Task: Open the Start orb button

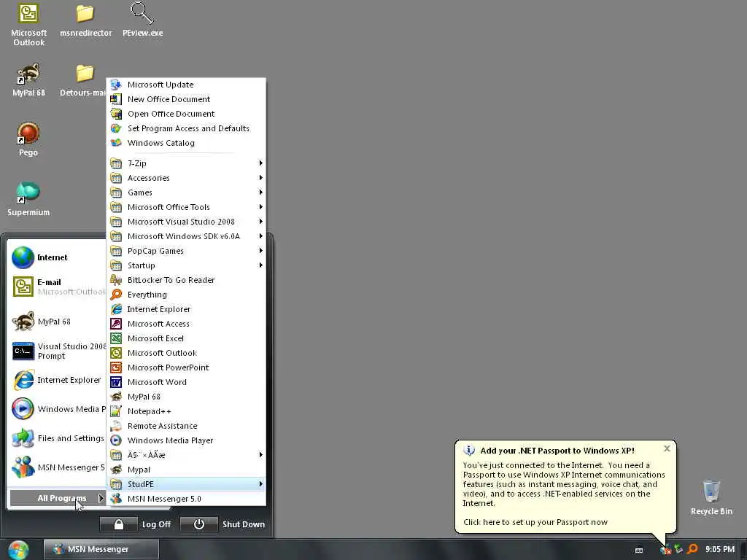Action: point(18,550)
